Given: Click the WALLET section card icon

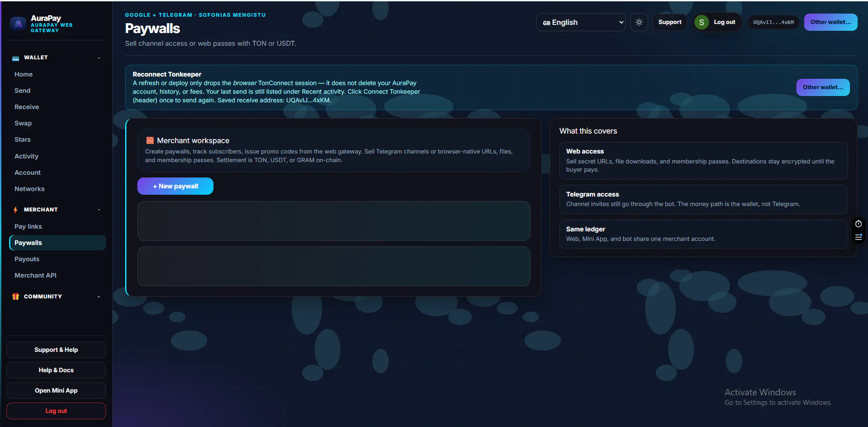Looking at the screenshot, I should [15, 58].
